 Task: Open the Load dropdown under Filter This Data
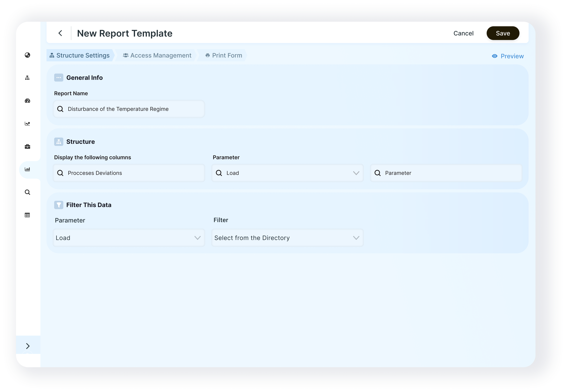click(129, 238)
